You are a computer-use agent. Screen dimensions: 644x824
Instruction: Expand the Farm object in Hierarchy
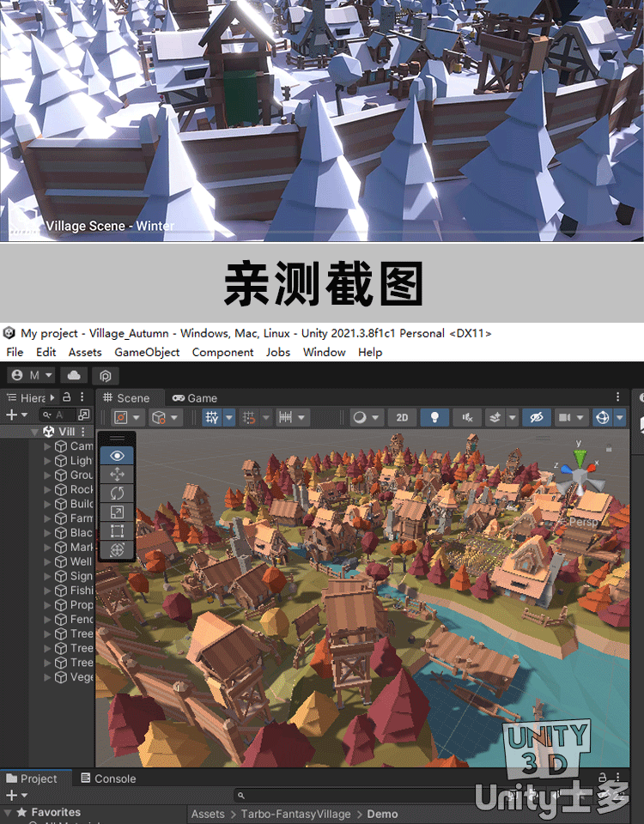(x=47, y=518)
